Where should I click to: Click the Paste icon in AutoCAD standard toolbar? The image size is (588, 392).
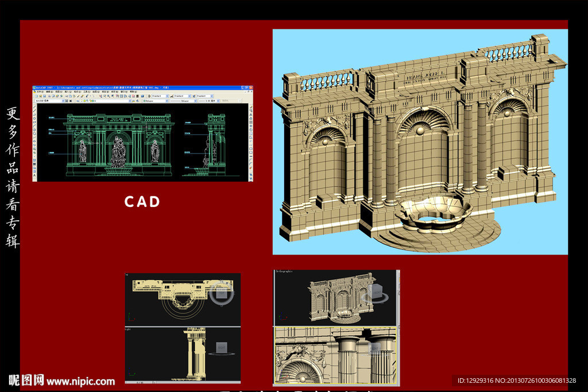[x=74, y=96]
